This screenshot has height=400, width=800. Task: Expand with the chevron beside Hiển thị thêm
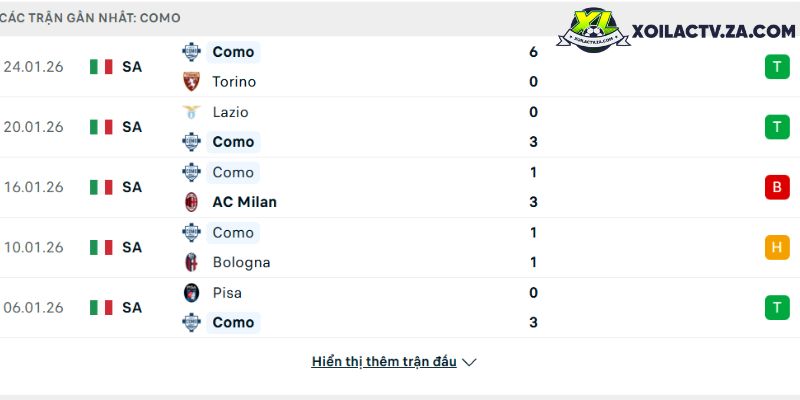[x=469, y=362]
